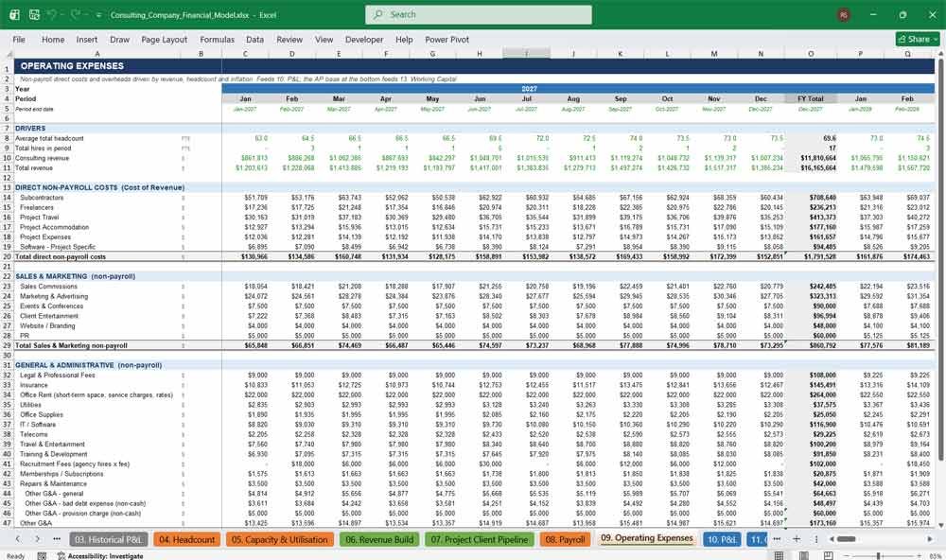Switch to 08. Payroll sheet
Viewport: 946px width, 560px height.
[565, 539]
